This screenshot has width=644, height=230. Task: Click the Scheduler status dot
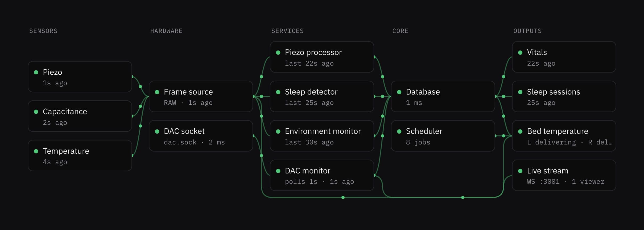click(x=399, y=131)
